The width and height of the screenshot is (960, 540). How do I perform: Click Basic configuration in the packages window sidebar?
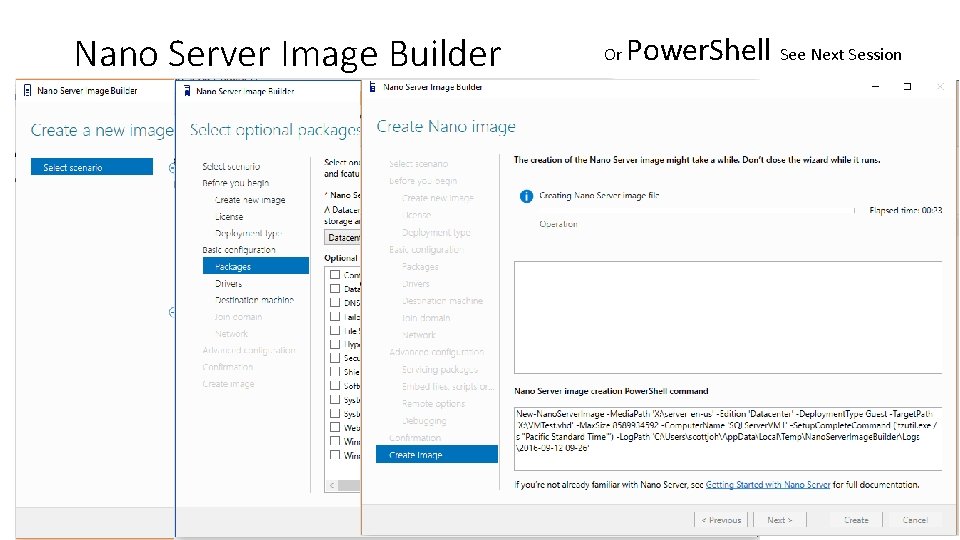pyautogui.click(x=239, y=250)
